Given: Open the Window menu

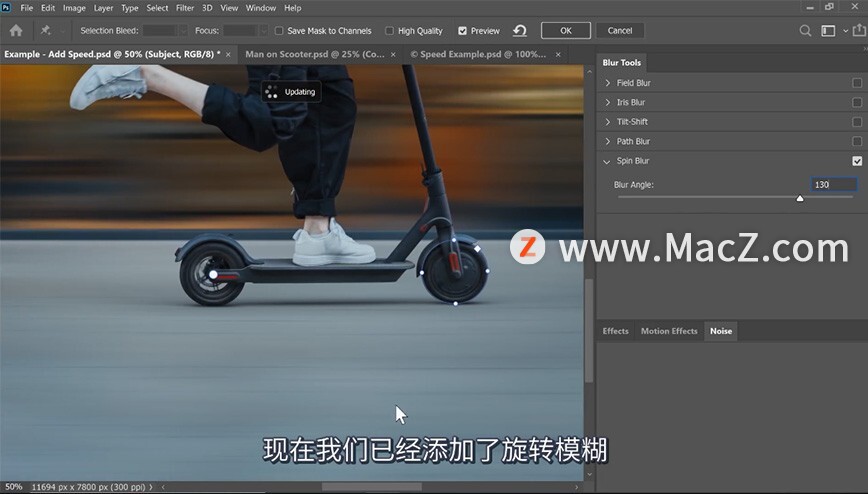Looking at the screenshot, I should point(261,8).
